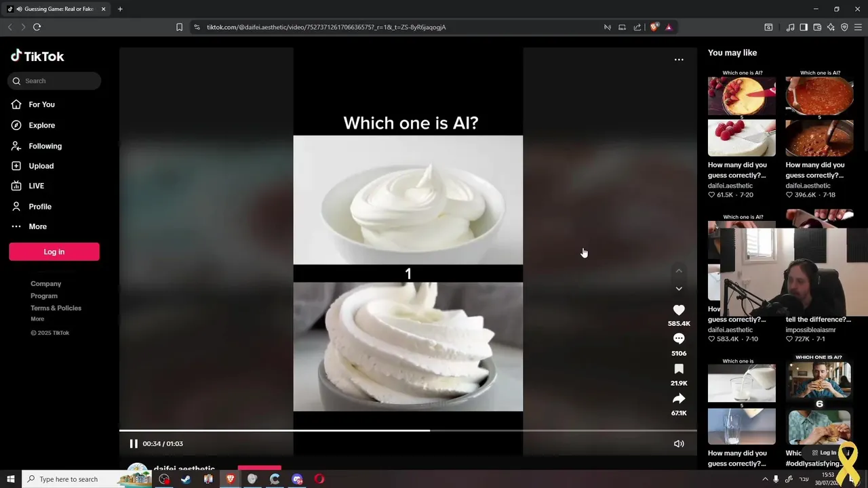Click the microphone system tray icon

776,479
